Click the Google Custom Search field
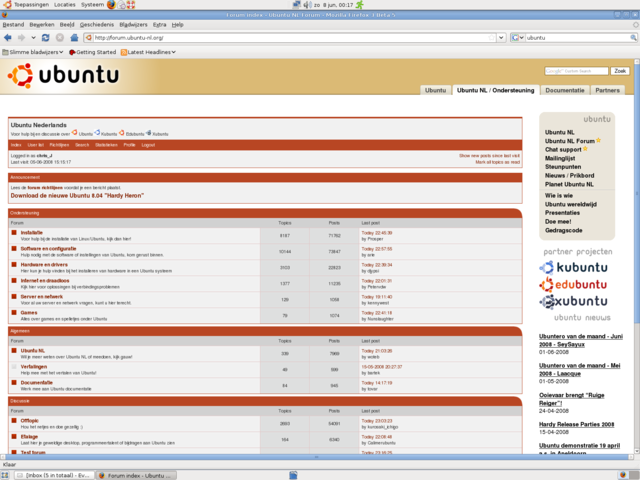 coord(576,71)
